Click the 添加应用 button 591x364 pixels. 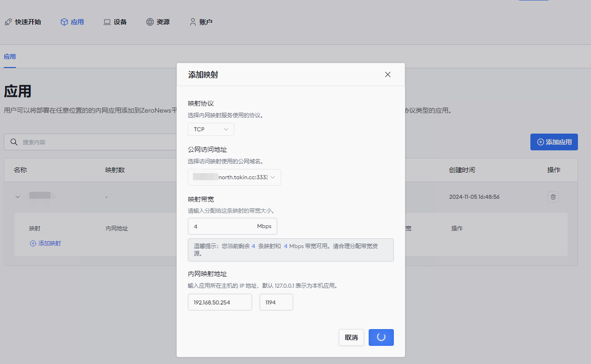(x=554, y=142)
